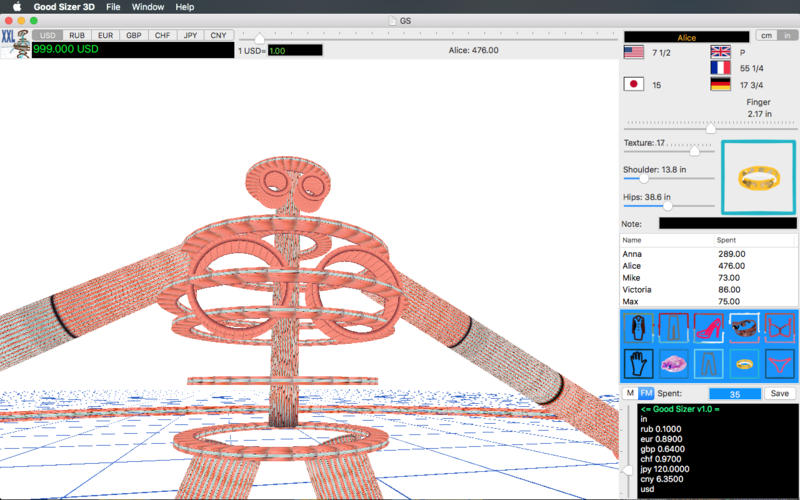Select the red high-heel shoe icon
The image size is (800, 500).
tap(708, 326)
